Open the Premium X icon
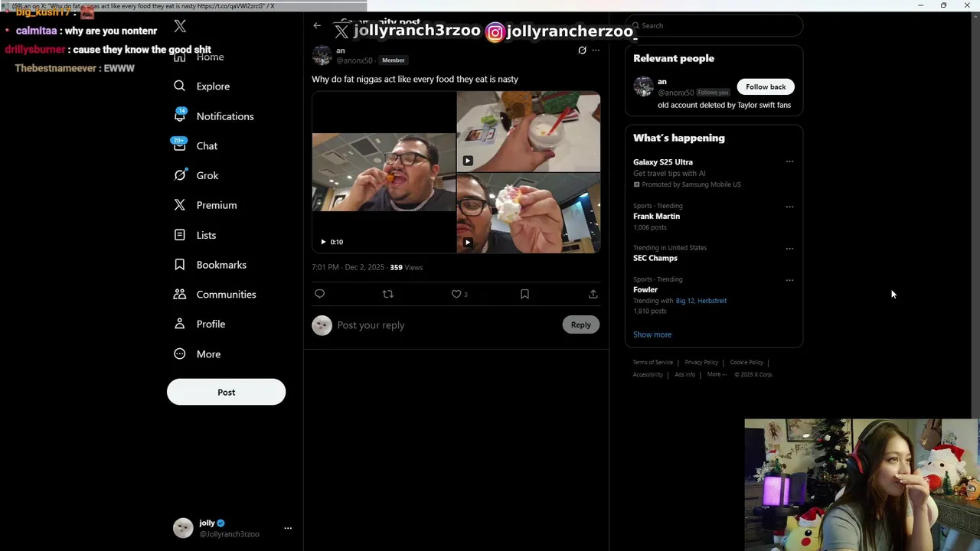 click(x=179, y=204)
